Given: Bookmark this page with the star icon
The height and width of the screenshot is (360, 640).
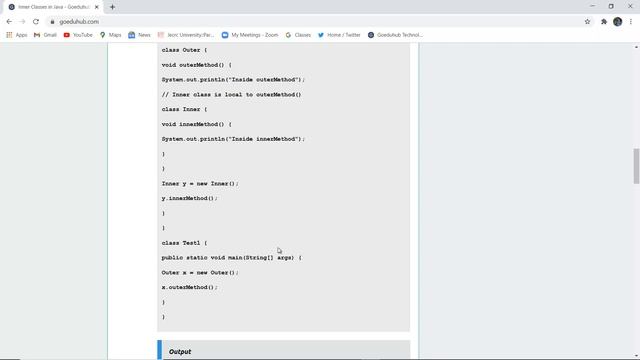Looking at the screenshot, I should coord(587,22).
